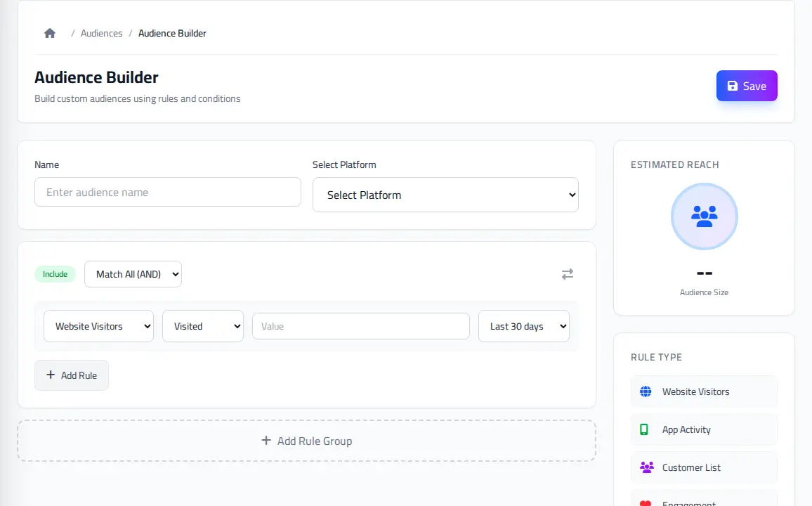Add a new rule group

point(306,441)
